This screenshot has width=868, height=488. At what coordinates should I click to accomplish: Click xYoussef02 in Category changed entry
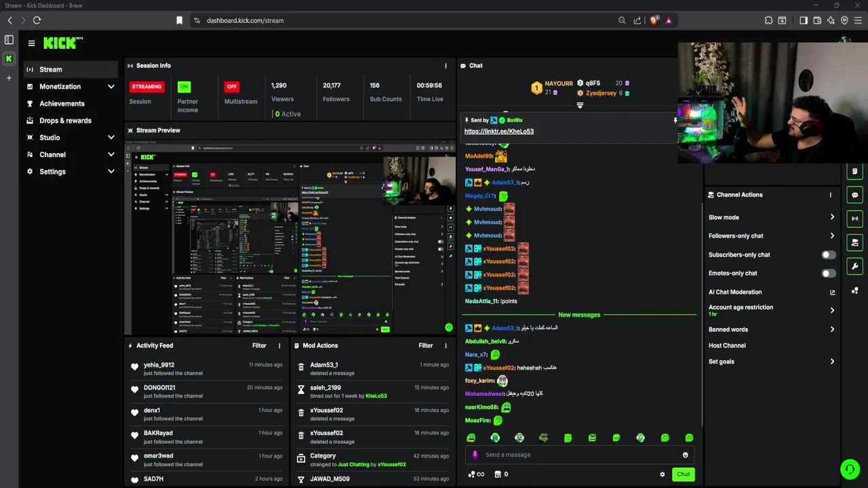point(391,465)
